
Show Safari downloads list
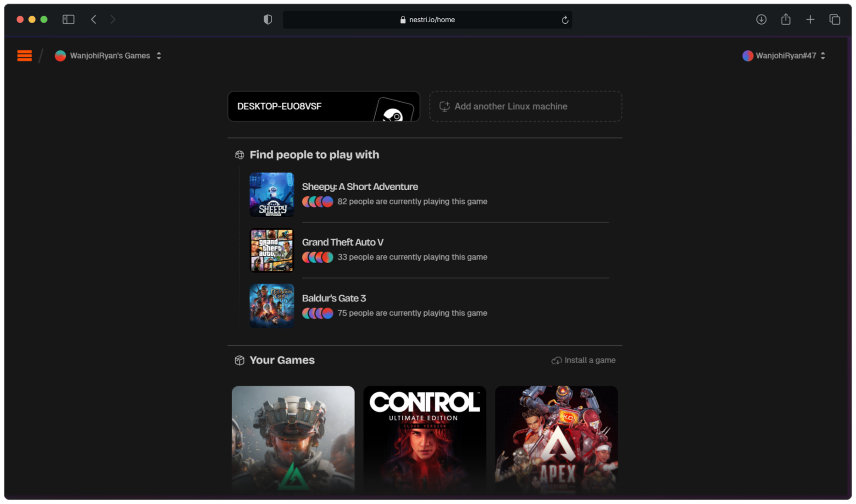[x=761, y=19]
